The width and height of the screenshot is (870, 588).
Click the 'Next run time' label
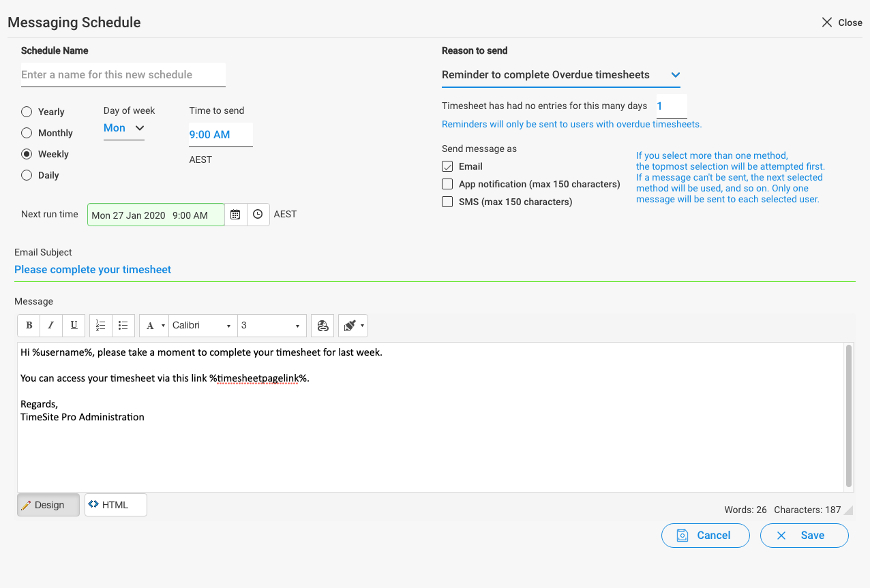(x=50, y=214)
